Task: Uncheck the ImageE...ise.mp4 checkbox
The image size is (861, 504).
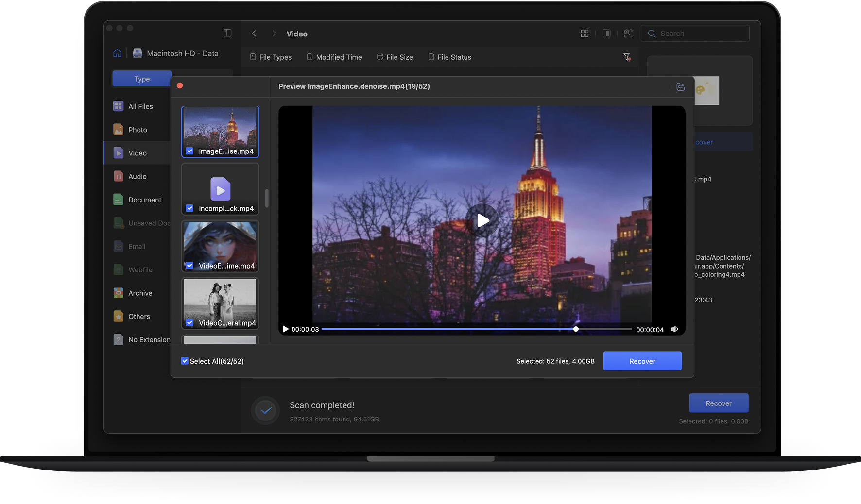Action: point(190,151)
